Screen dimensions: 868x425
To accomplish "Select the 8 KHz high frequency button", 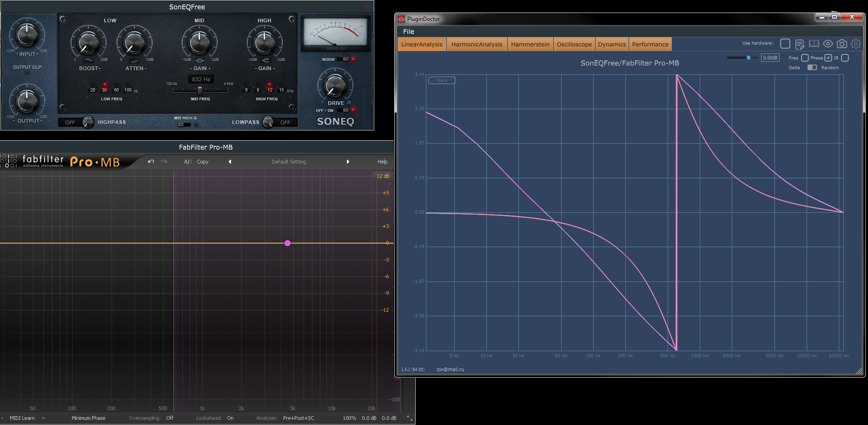I will (x=258, y=90).
